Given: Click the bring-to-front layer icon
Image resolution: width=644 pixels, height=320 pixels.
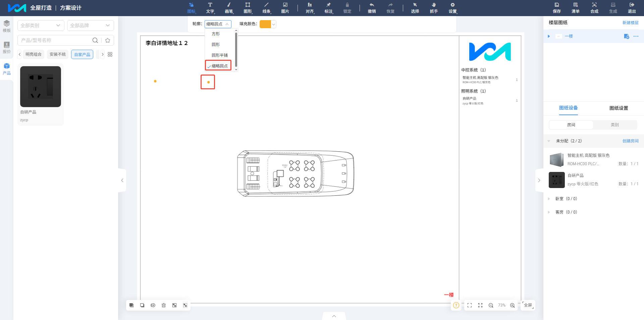Looking at the screenshot, I should coord(131,305).
